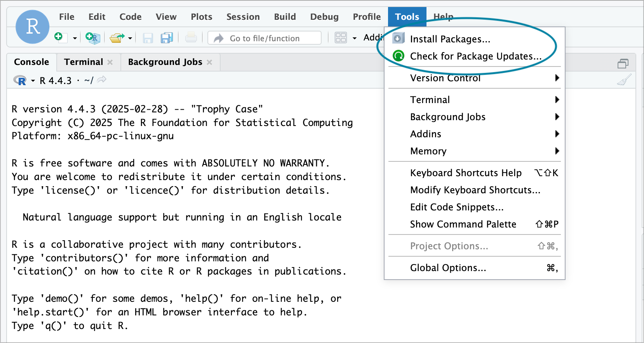Click the clear console broom icon
The image size is (644, 343).
624,80
